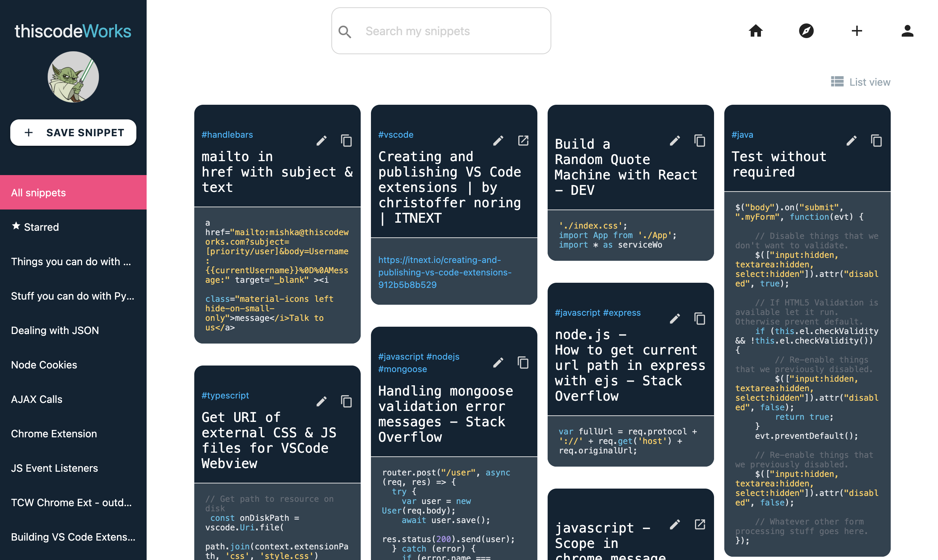
Task: Select the Building VS Code Extens... collection
Action: [x=73, y=537]
